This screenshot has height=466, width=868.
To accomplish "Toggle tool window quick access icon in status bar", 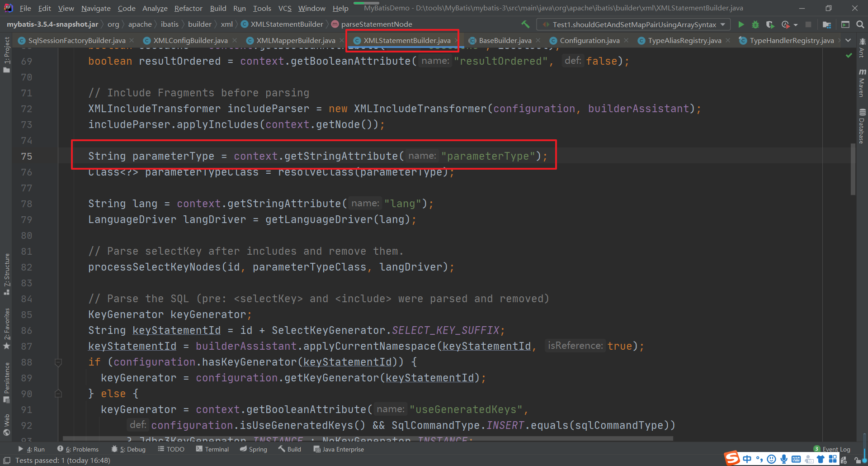I will (7, 460).
